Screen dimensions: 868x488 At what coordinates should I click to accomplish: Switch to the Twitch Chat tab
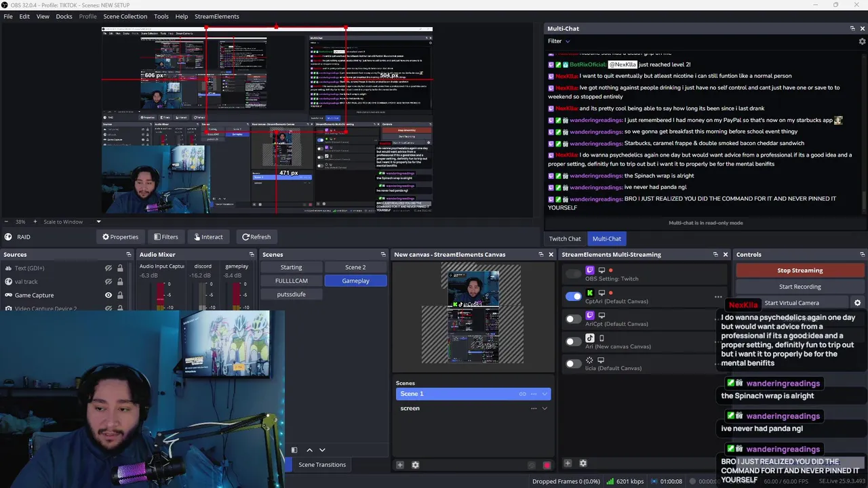point(565,239)
